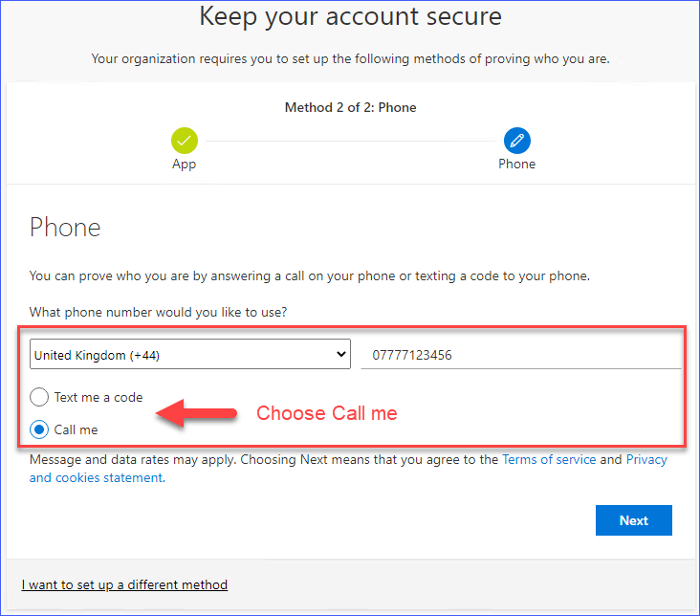The width and height of the screenshot is (700, 616).
Task: Click the red "Choose Call me" annotation text
Action: pos(326,413)
